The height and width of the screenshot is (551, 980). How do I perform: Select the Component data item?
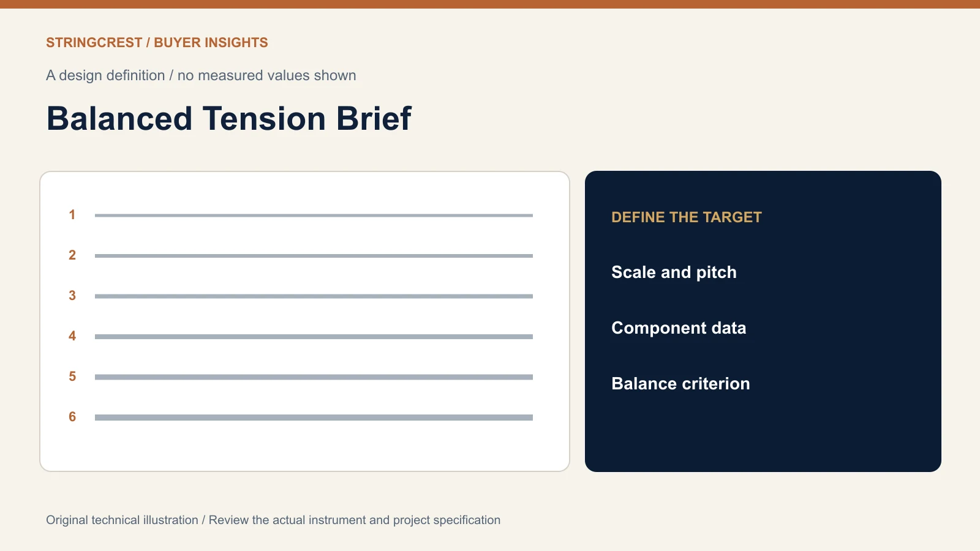[x=679, y=328]
